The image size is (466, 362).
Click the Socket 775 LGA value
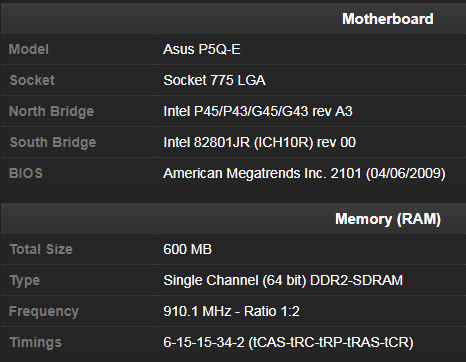tap(214, 80)
